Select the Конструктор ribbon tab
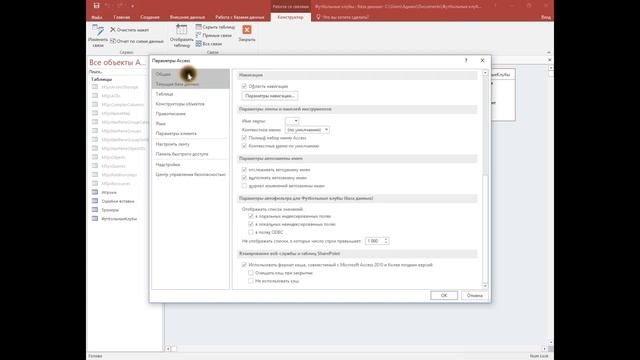This screenshot has width=640, height=360. click(290, 17)
